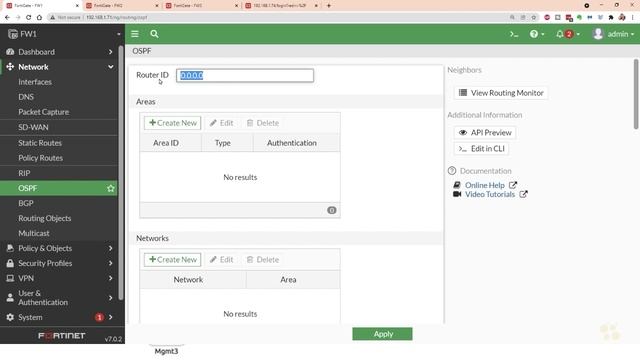Click the Areas table count badge
The height and width of the screenshot is (360, 640).
(x=331, y=210)
